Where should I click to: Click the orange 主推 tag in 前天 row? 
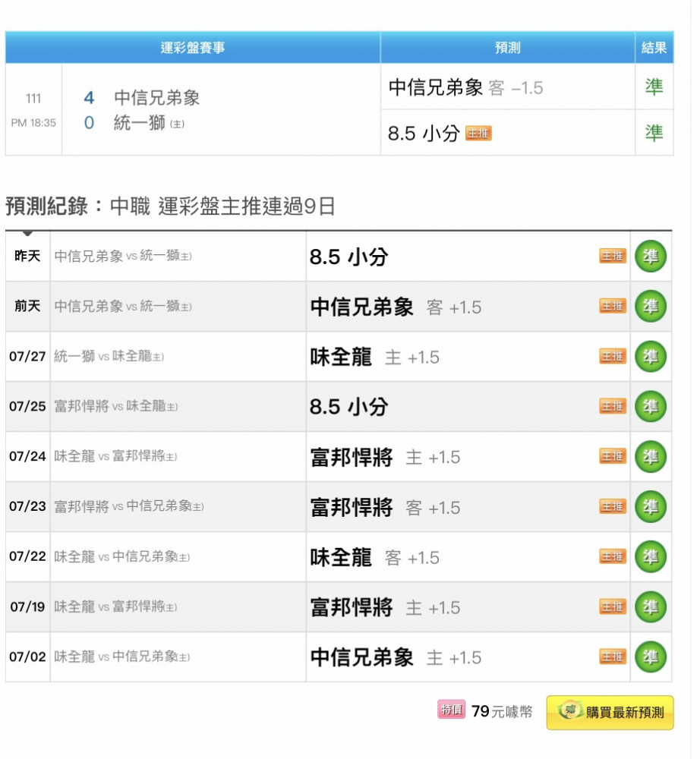[613, 306]
